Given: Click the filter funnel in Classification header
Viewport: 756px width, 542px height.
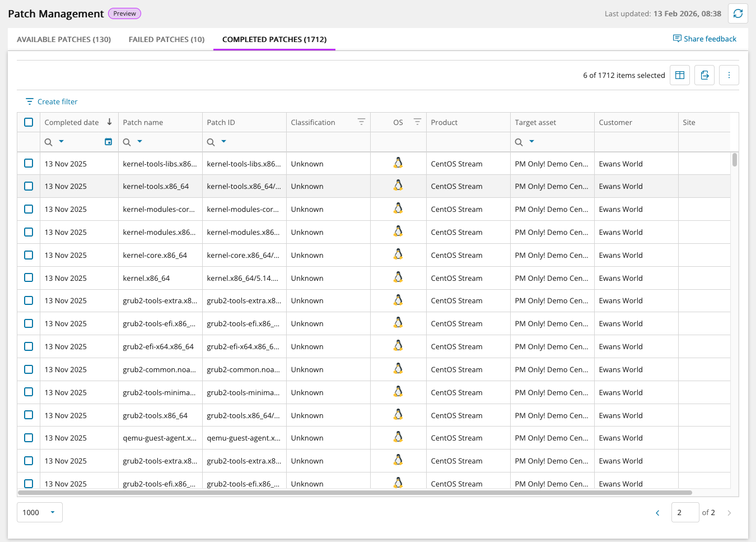Looking at the screenshot, I should [x=361, y=122].
